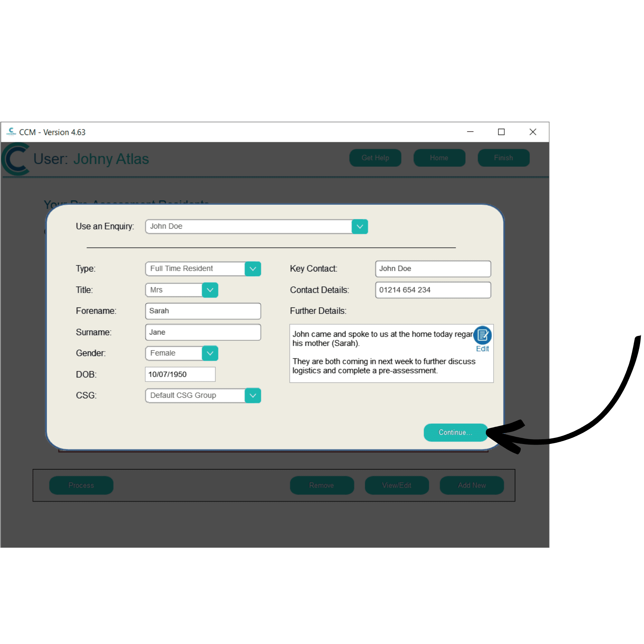
Task: Click the Get Help button
Action: point(375,158)
